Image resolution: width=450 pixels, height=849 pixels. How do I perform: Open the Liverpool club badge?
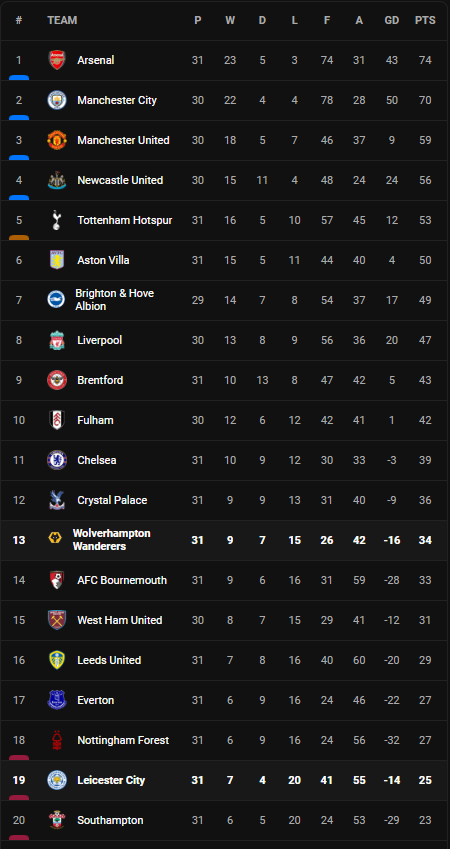coord(56,341)
